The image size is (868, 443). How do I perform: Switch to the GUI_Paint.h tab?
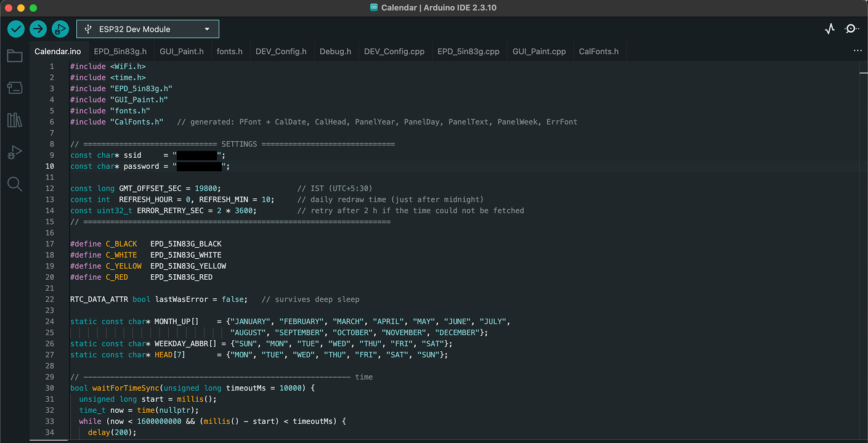tap(182, 52)
